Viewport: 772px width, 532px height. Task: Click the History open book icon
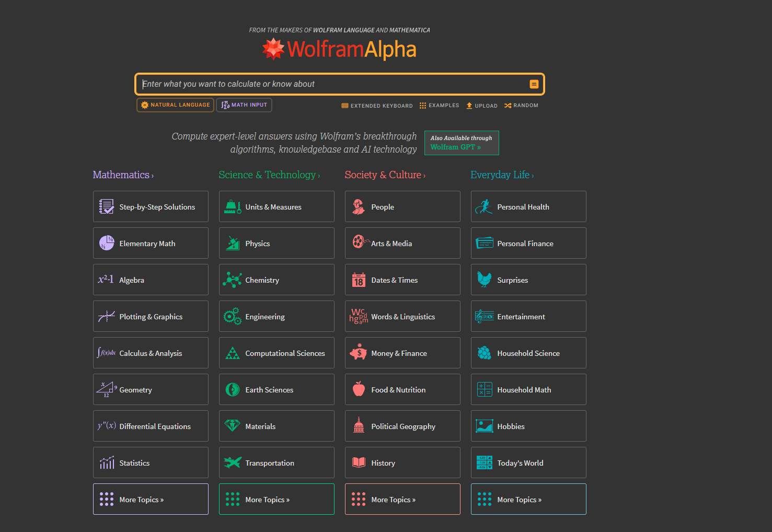coord(359,462)
